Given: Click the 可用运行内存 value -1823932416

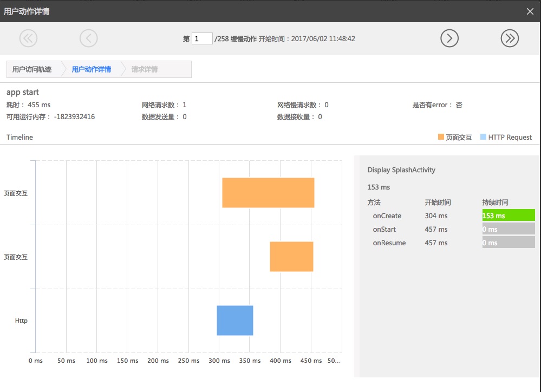Looking at the screenshot, I should [x=75, y=116].
